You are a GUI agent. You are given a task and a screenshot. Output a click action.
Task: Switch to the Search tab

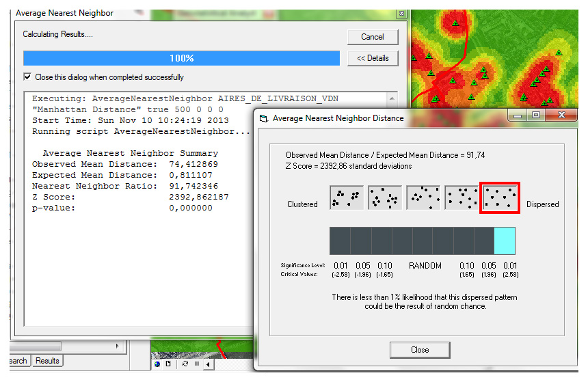coord(18,360)
